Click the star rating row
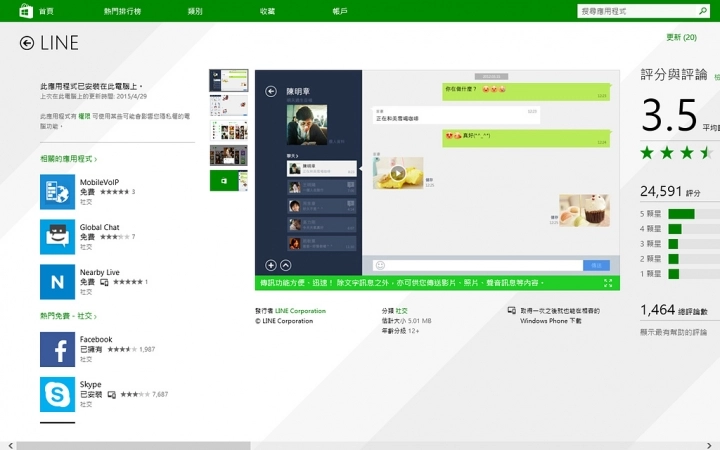 click(677, 152)
